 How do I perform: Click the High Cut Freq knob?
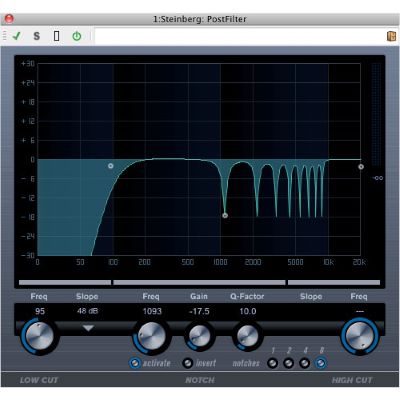pos(360,335)
